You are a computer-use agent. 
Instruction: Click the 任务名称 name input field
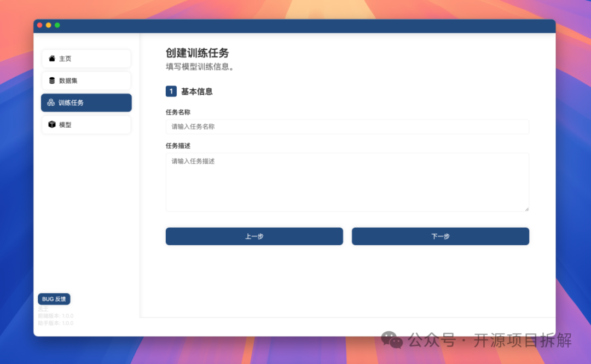[347, 126]
